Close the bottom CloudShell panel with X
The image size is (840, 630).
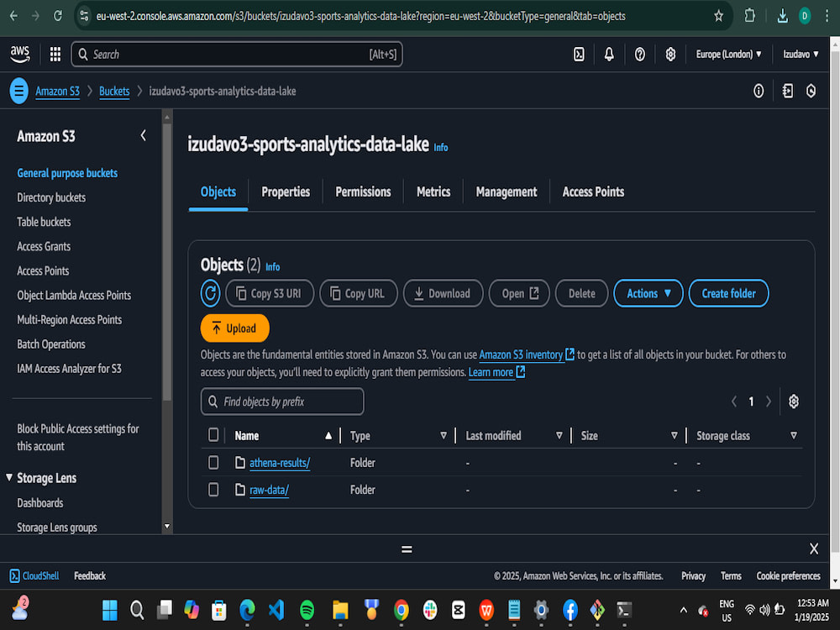tap(814, 549)
